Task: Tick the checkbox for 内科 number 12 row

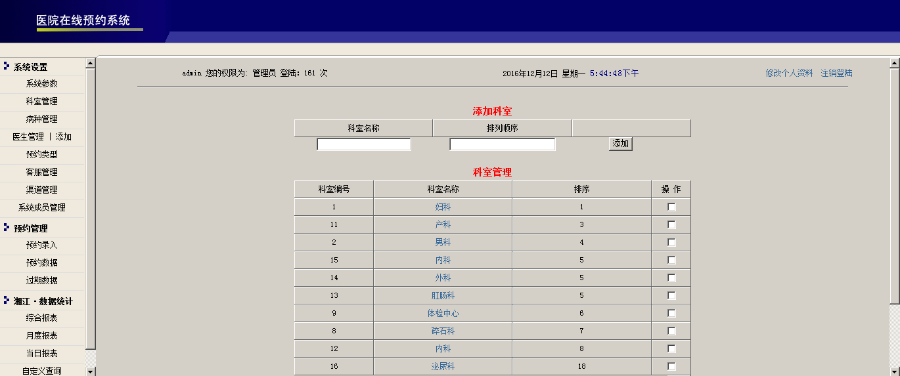Action: pos(671,349)
